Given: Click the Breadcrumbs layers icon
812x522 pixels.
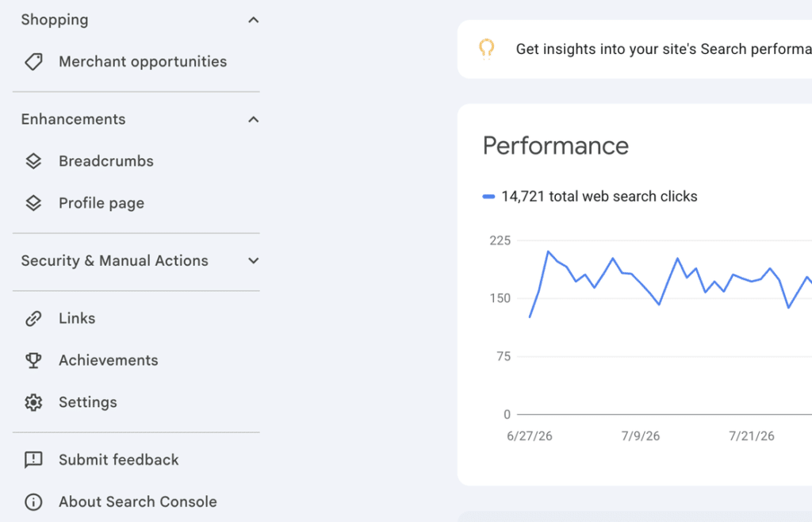Looking at the screenshot, I should tap(33, 161).
